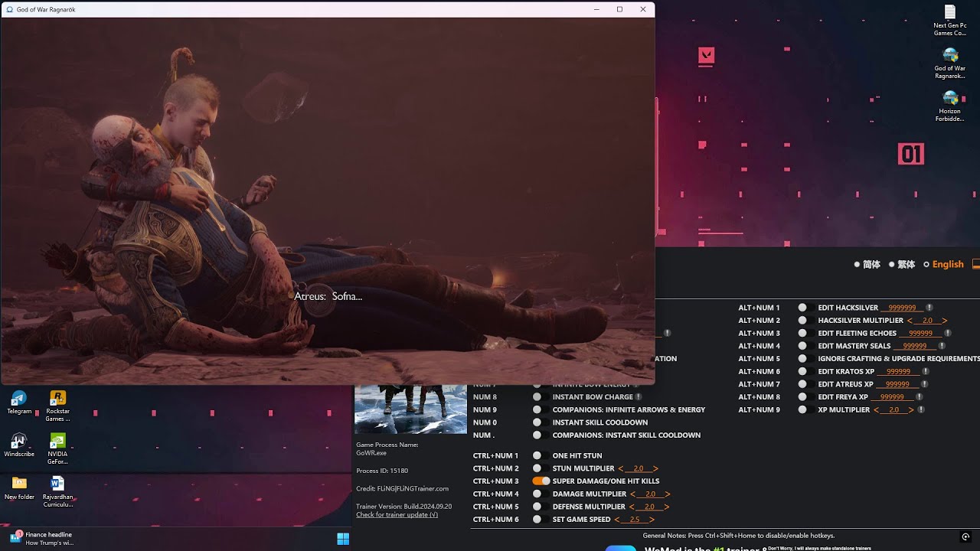Click info icon beside Edit Atreus XP
Screen dimensions: 980x551
pos(925,384)
